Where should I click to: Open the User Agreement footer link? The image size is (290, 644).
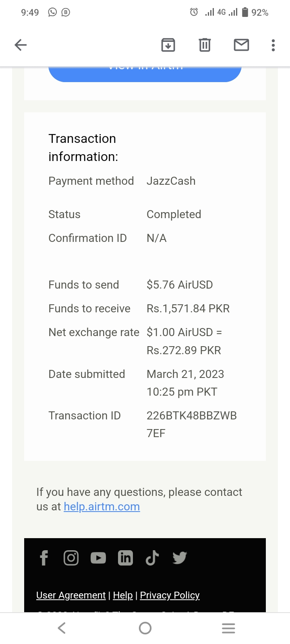[x=71, y=595]
